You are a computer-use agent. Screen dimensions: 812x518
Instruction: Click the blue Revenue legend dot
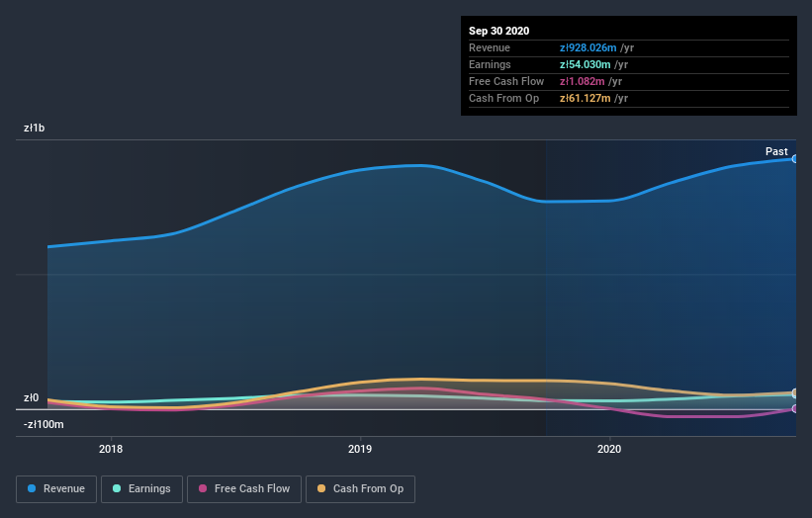(x=32, y=488)
